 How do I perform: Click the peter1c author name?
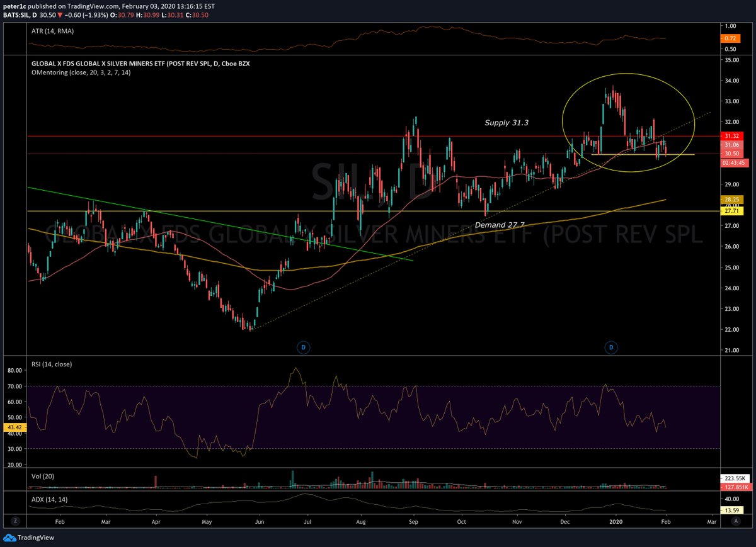[x=14, y=5]
